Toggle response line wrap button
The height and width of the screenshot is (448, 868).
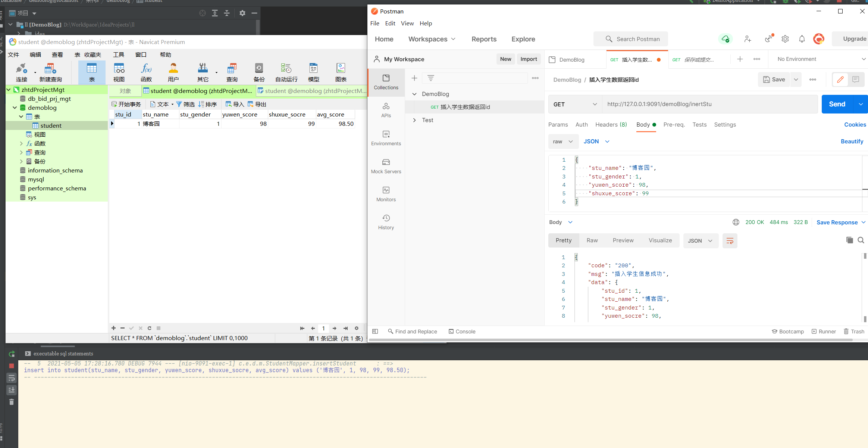pyautogui.click(x=730, y=241)
